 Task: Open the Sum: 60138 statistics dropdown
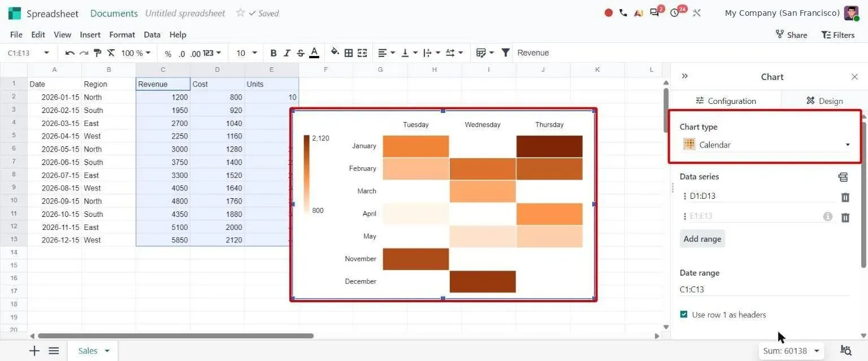[x=791, y=351]
